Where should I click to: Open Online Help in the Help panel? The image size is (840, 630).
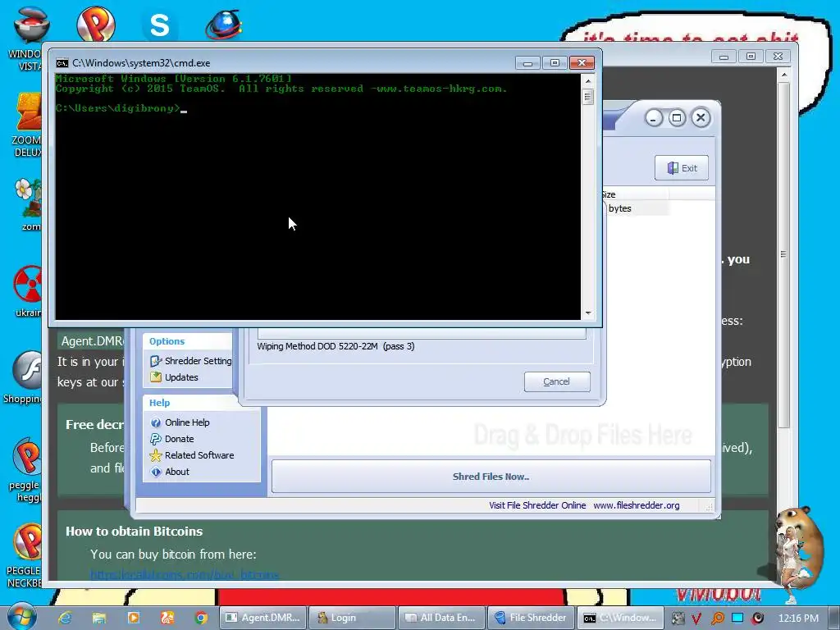click(x=187, y=422)
